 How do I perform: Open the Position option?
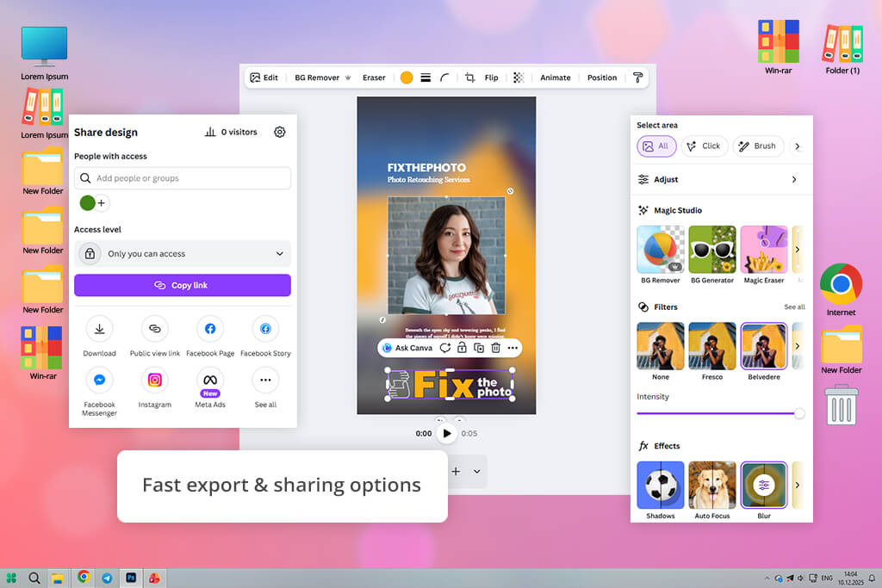tap(602, 77)
